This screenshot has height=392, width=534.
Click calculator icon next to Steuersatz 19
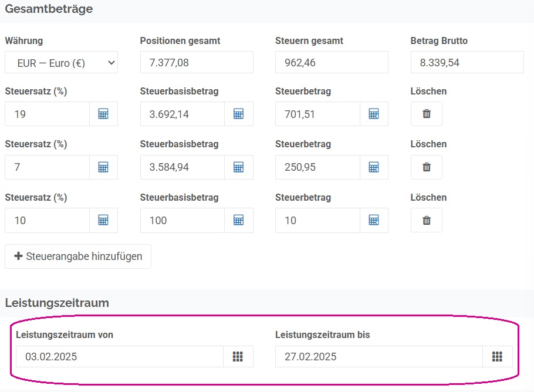(103, 114)
